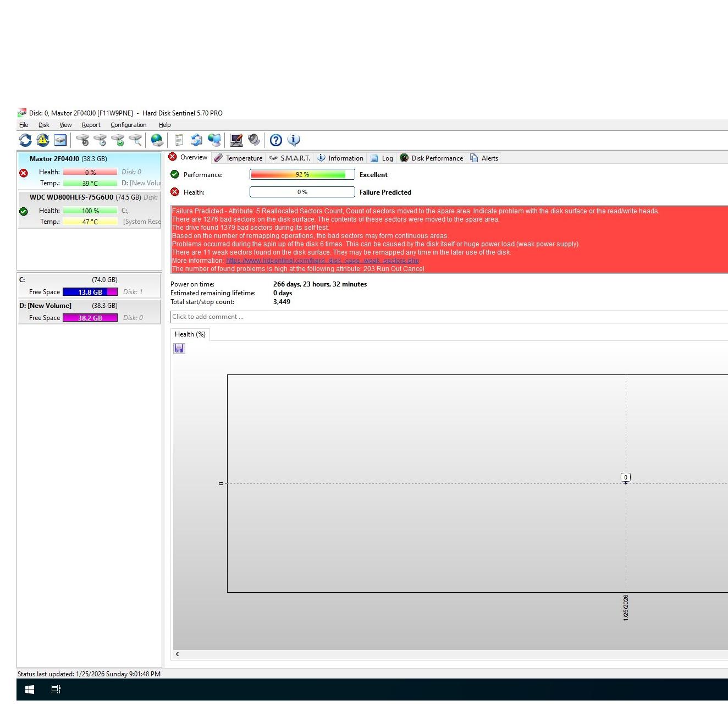The width and height of the screenshot is (728, 728).
Task: Open the hdsentinel.com weak sectors link
Action: (x=322, y=261)
